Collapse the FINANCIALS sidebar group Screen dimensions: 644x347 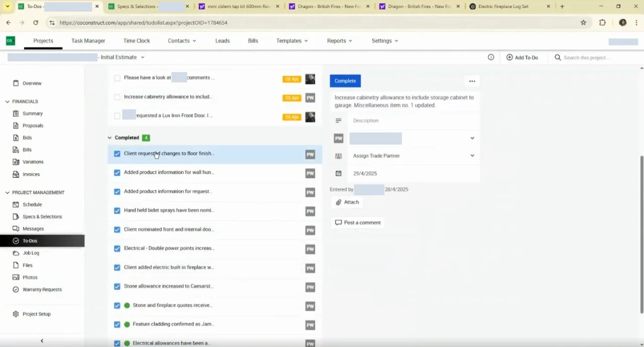[7, 102]
